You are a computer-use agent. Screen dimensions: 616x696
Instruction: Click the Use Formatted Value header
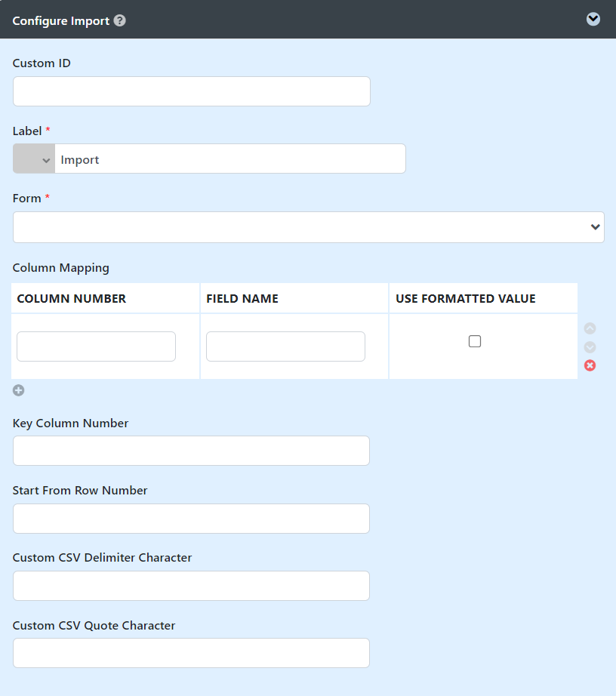tap(466, 299)
